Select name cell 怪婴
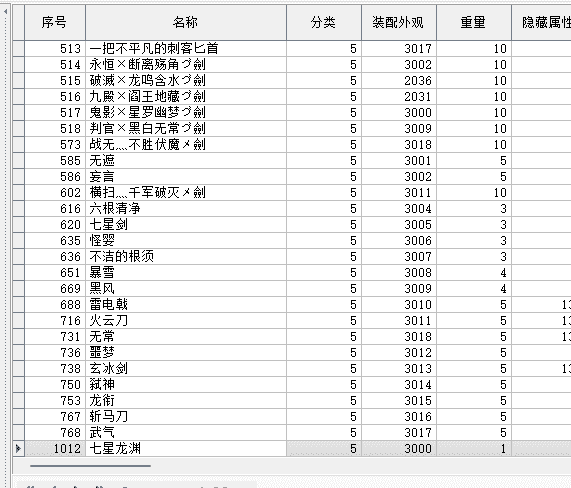The image size is (571, 488). click(186, 241)
